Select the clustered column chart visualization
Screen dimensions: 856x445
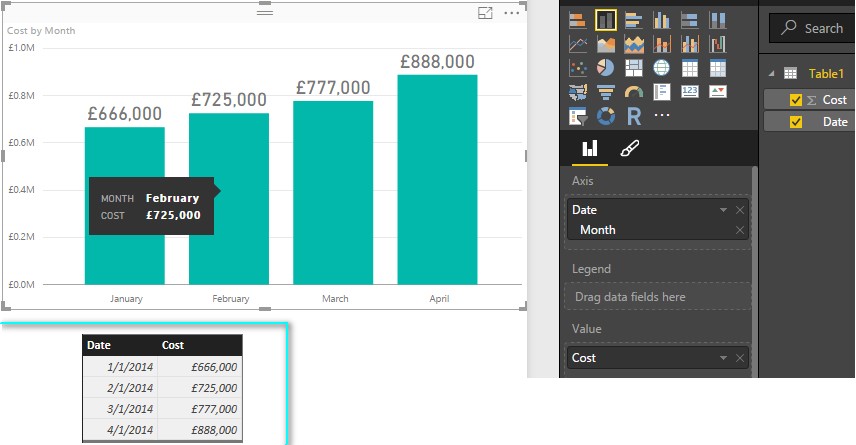[662, 20]
